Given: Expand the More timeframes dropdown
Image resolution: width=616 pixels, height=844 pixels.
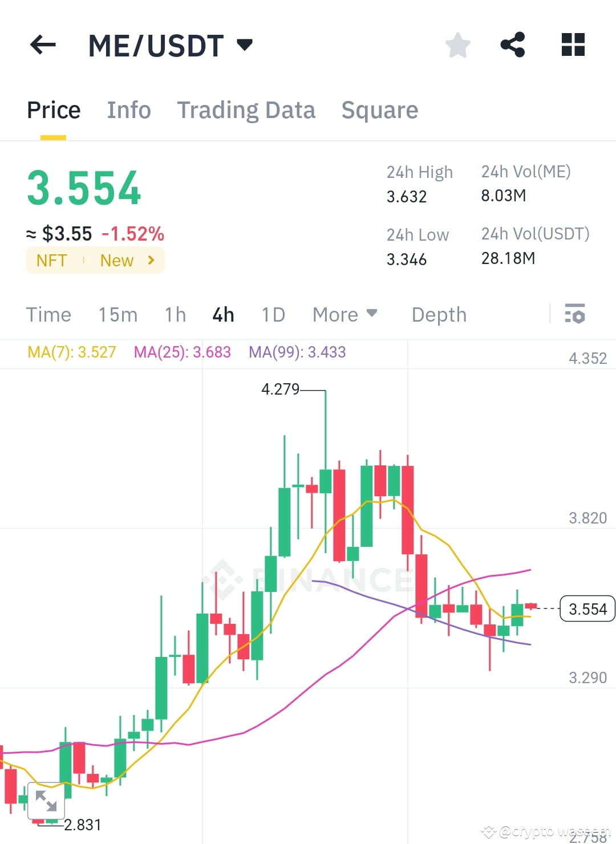Looking at the screenshot, I should pos(345,314).
